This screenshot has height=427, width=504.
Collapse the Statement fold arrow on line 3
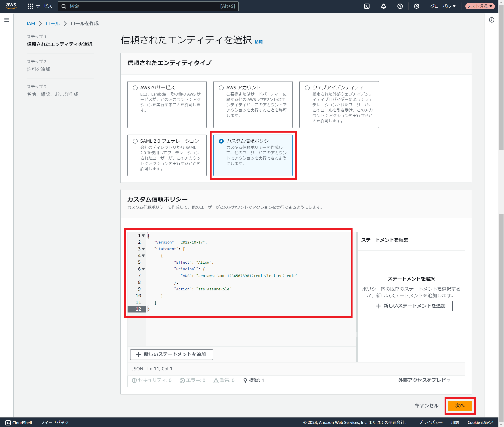tap(143, 249)
